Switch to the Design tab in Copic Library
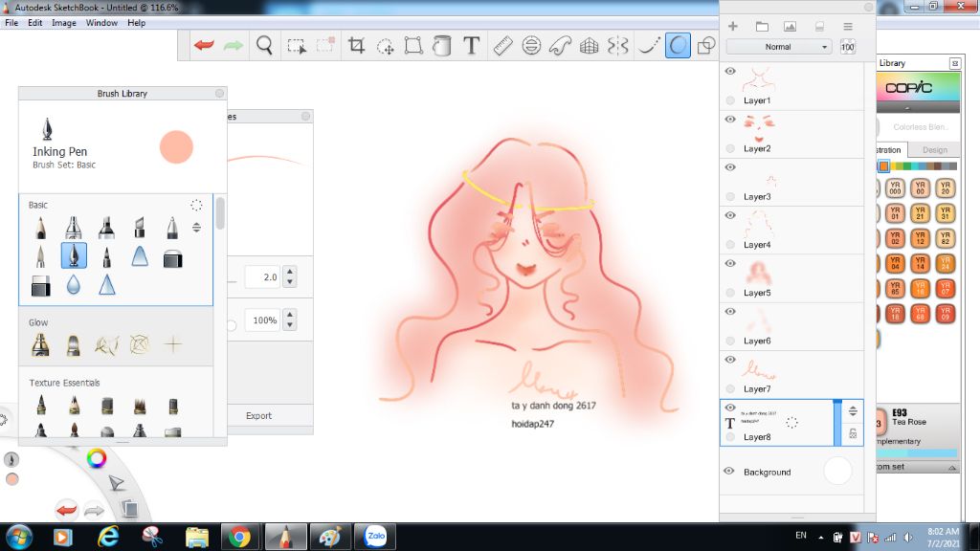The height and width of the screenshot is (551, 980). [x=934, y=150]
